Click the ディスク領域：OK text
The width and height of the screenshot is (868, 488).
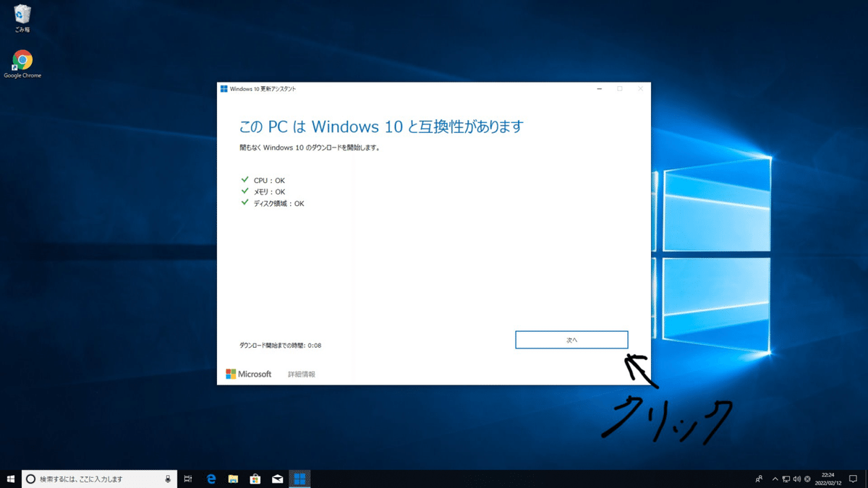click(278, 203)
